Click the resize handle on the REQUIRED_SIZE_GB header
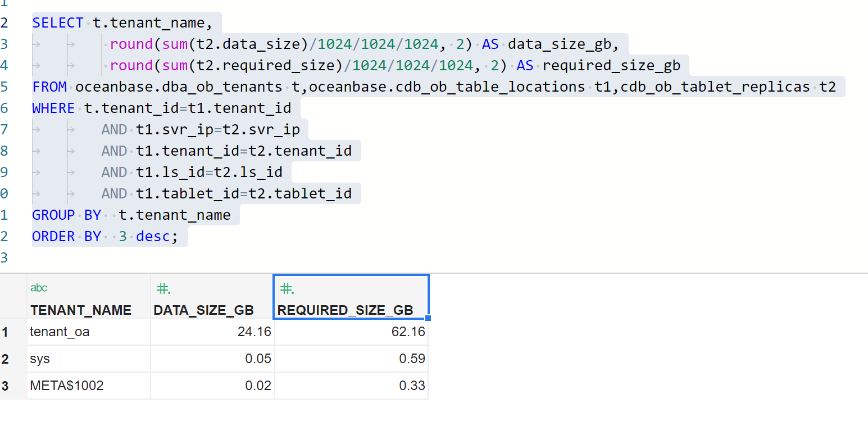Screen dimensions: 868x430 [428, 318]
